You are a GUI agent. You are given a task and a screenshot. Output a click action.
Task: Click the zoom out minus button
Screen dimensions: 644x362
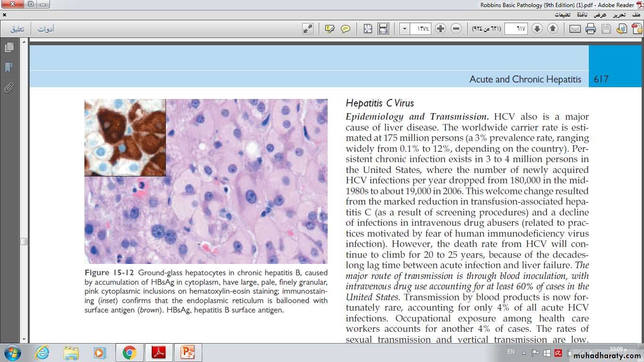coord(456,29)
